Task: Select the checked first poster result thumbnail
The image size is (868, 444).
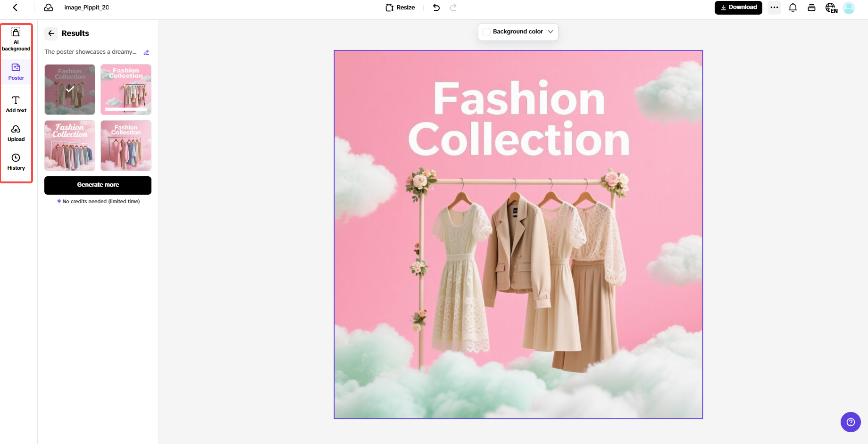Action: tap(70, 90)
